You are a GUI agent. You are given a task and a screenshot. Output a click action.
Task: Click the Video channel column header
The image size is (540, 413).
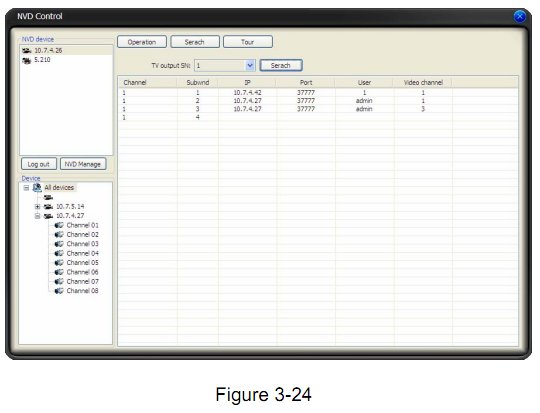(x=423, y=83)
